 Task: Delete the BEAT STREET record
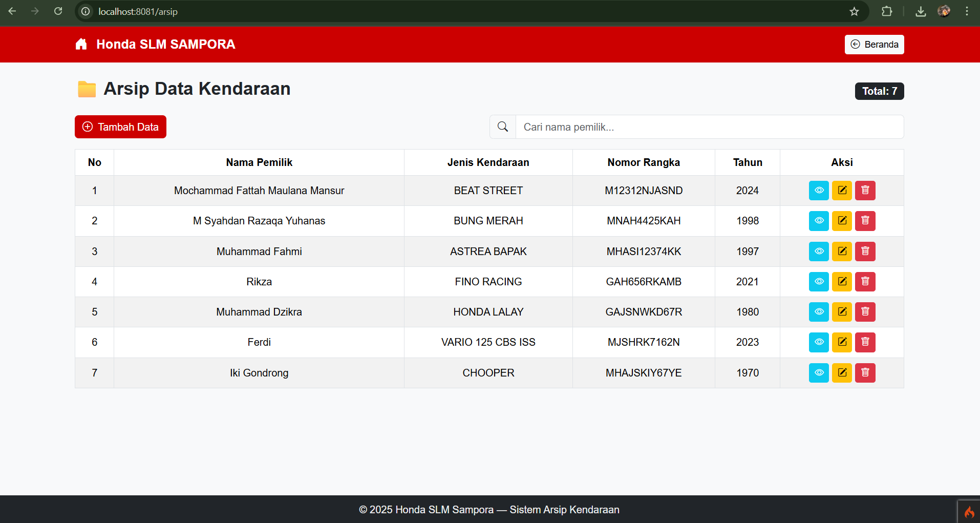tap(865, 191)
